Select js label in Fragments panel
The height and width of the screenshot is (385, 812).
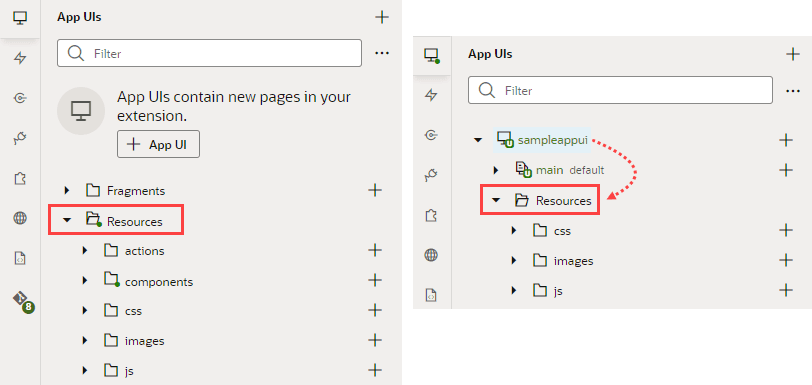129,371
